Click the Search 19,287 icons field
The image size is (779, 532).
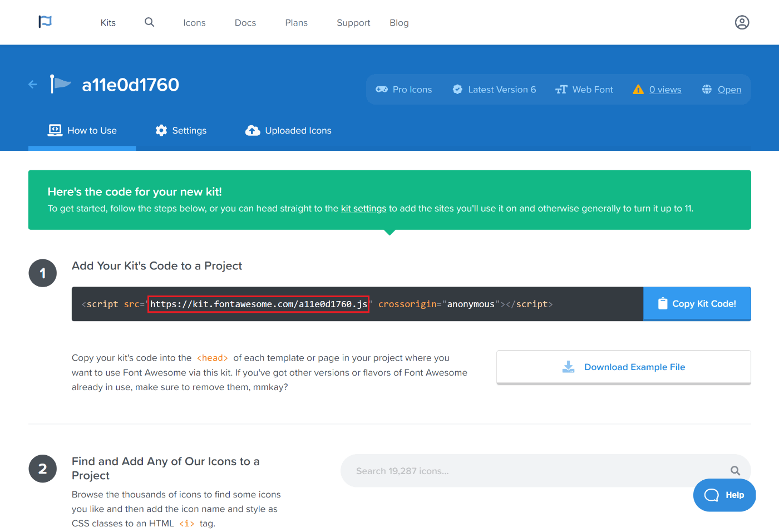tap(546, 471)
